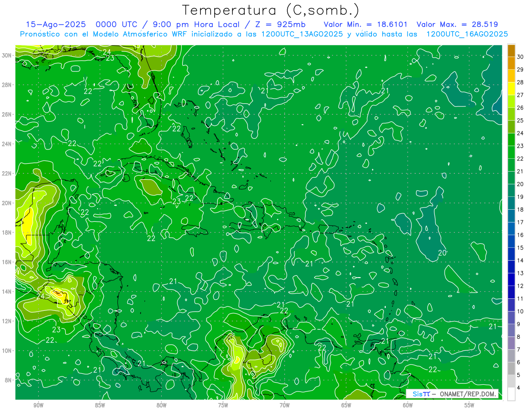Click the "30N" latitude axis label
Image resolution: width=532 pixels, height=411 pixels.
pyautogui.click(x=7, y=55)
